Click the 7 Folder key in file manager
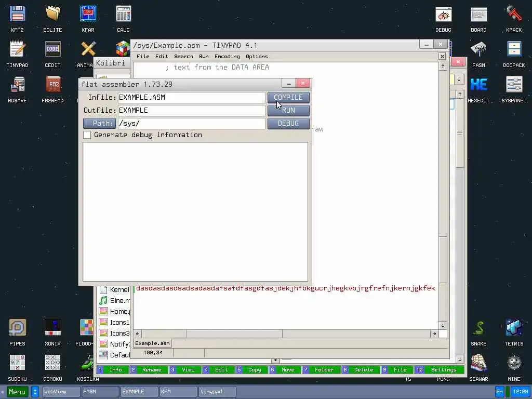 coord(320,370)
